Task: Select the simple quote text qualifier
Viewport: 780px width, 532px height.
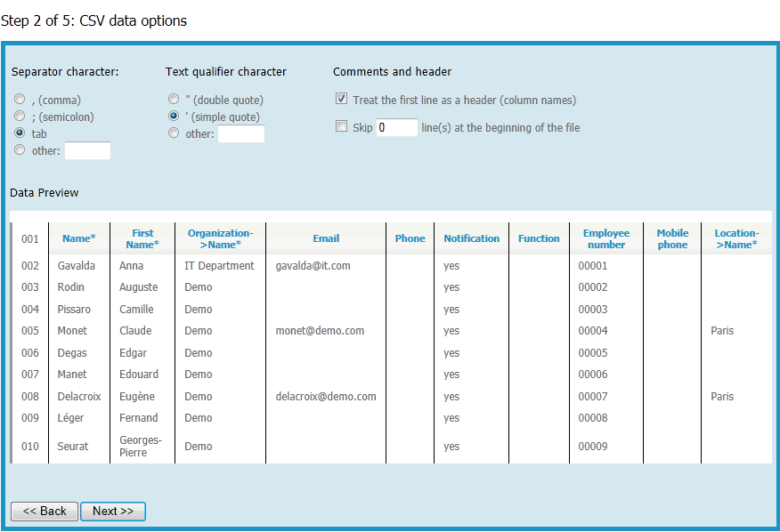Action: 173,116
